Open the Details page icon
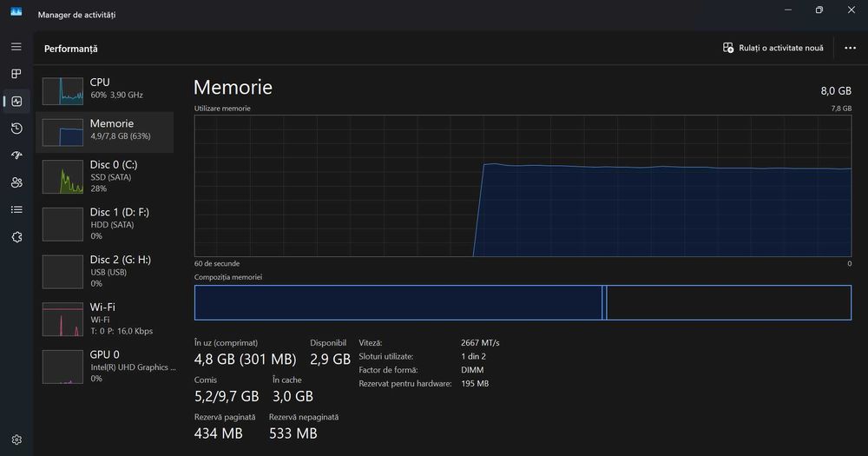The height and width of the screenshot is (456, 868). [16, 209]
